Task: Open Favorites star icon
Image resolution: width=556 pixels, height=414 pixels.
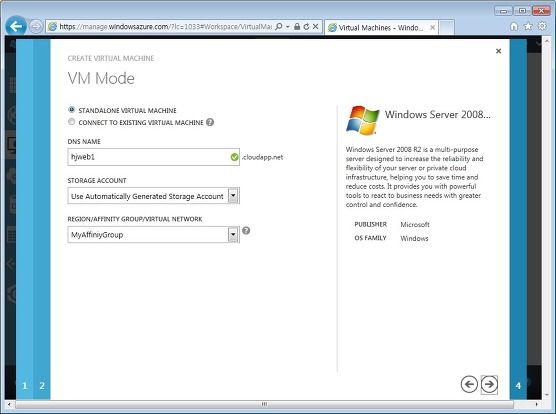Action: [528, 26]
